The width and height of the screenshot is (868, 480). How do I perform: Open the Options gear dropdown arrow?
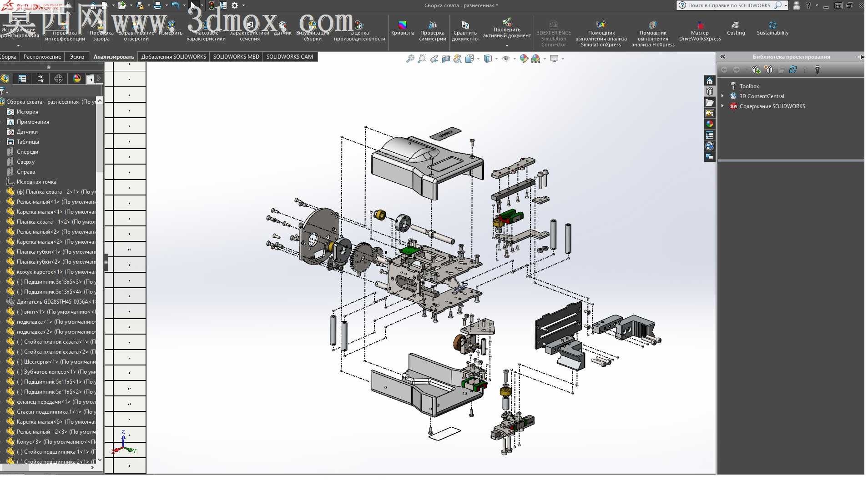point(243,5)
